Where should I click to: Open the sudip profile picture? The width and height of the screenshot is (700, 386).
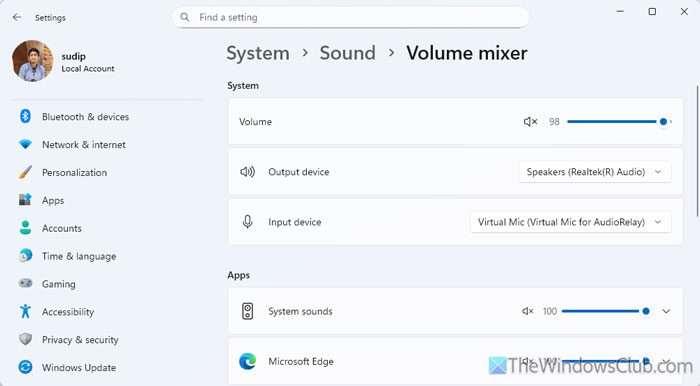(33, 61)
